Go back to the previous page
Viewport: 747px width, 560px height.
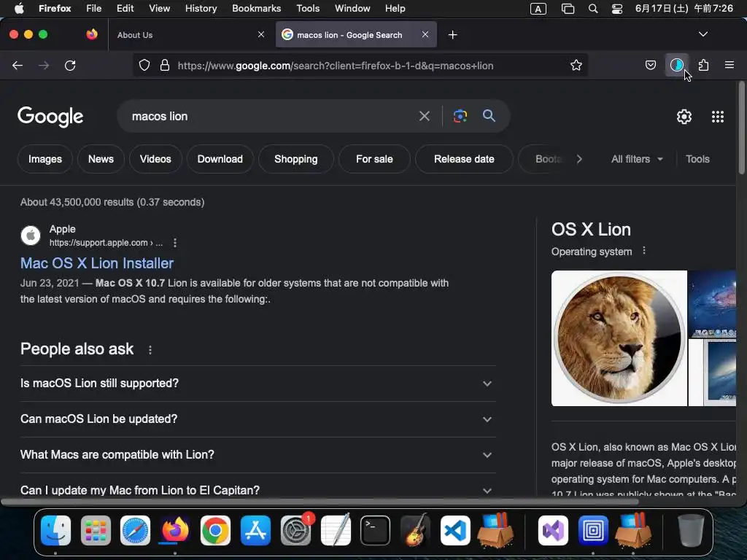[18, 65]
